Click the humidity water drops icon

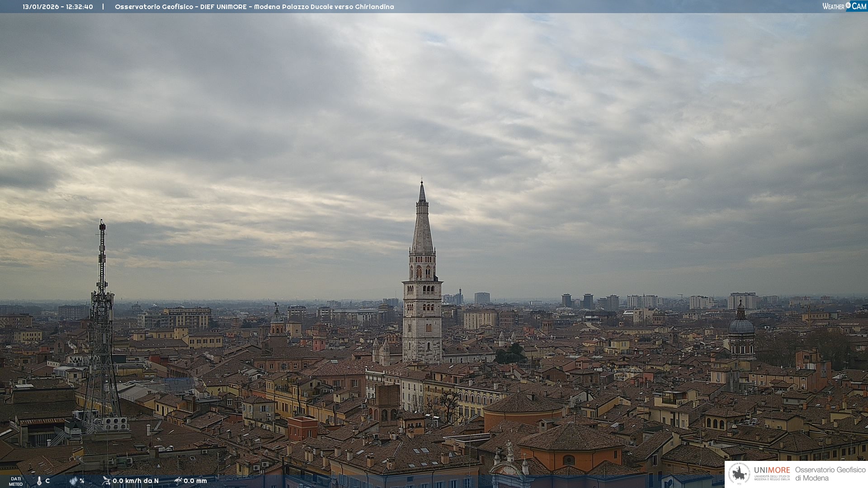tap(73, 481)
